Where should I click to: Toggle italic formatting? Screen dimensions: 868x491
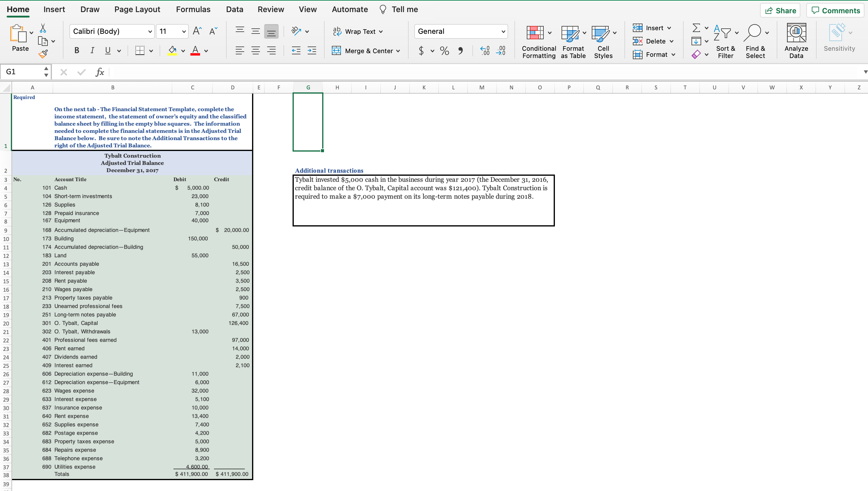pos(92,50)
